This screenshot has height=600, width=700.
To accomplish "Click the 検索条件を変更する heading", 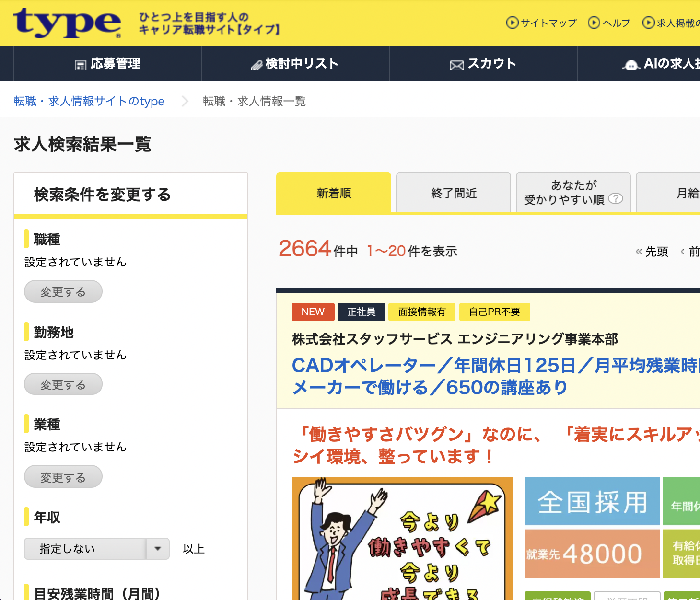I will (102, 195).
